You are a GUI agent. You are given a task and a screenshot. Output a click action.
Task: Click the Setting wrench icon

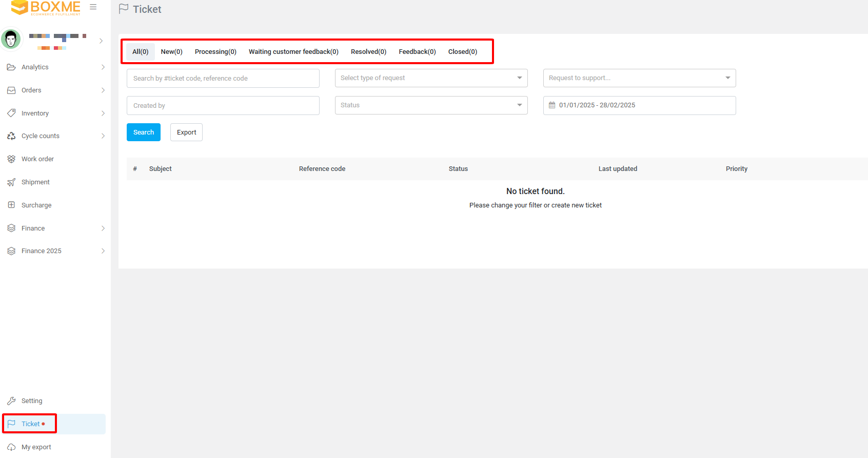coord(11,401)
